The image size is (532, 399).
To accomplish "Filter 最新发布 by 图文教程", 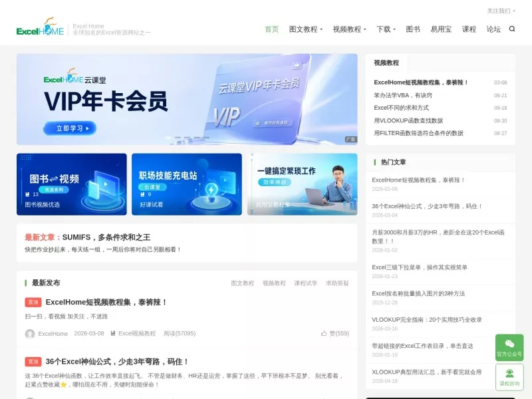I will coord(243,283).
